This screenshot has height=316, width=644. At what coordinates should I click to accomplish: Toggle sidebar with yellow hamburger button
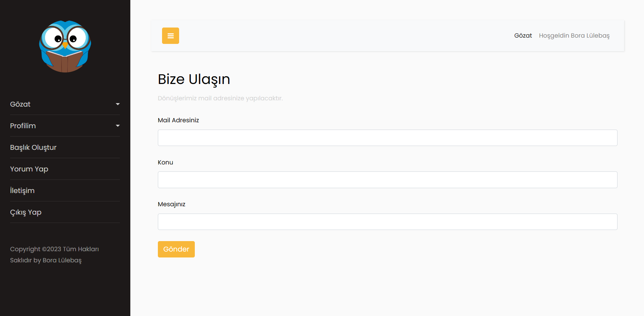click(x=170, y=36)
